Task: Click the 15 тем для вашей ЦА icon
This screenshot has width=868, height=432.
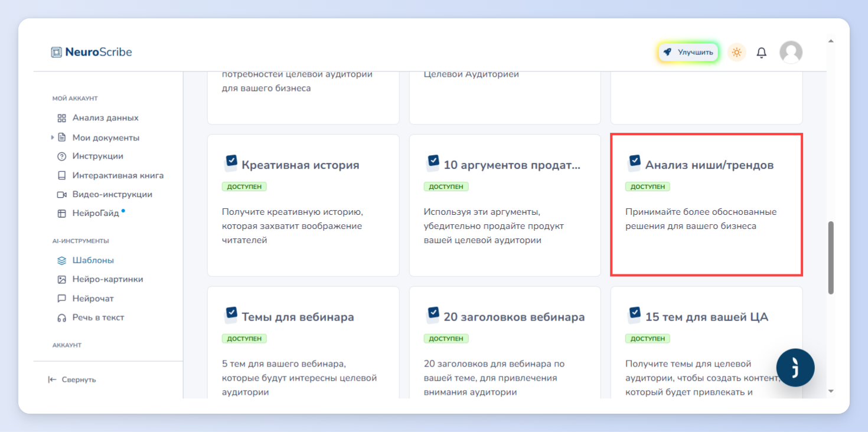Action: click(634, 315)
